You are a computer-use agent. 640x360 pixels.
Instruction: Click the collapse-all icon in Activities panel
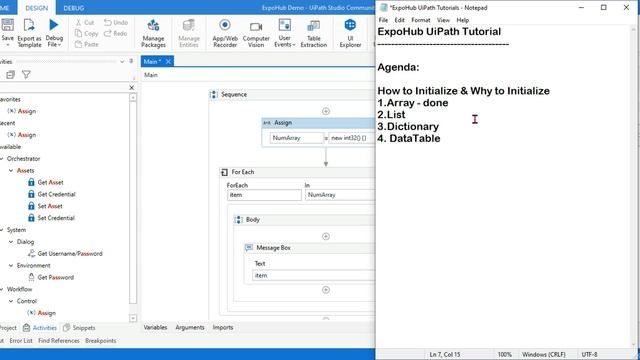[x=11, y=75]
